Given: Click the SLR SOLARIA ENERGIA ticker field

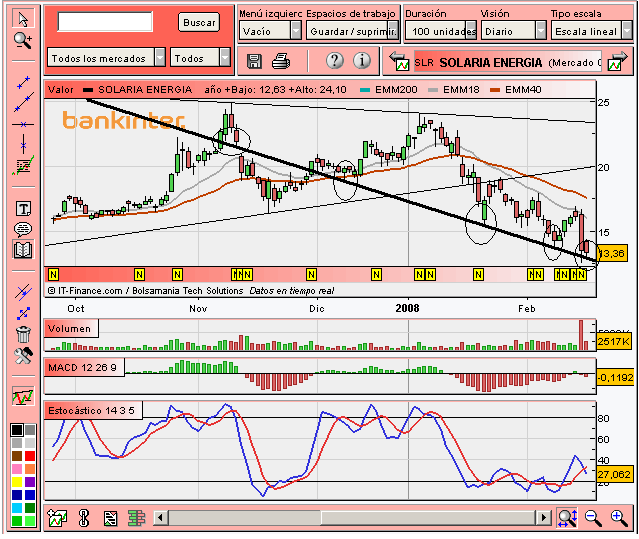Looking at the screenshot, I should (507, 62).
